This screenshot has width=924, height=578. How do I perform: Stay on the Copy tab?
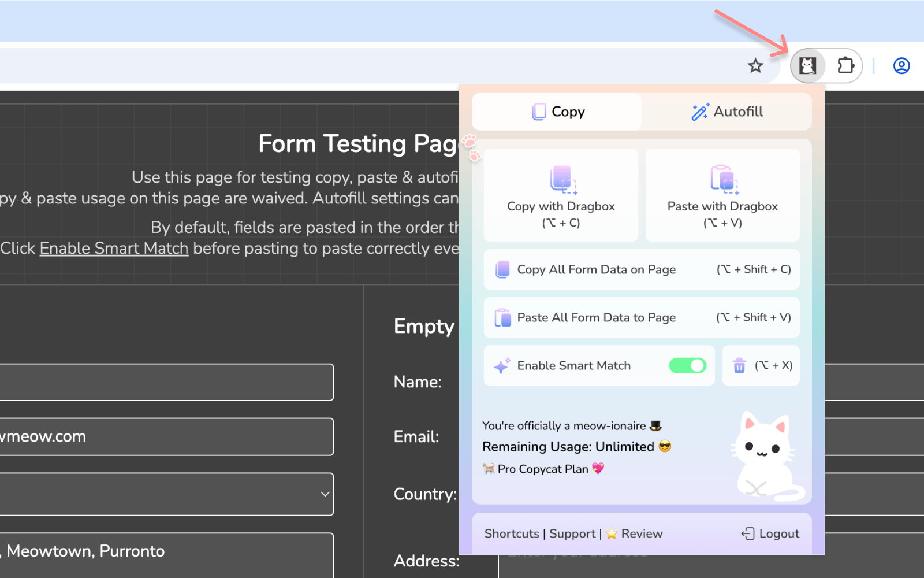[556, 112]
